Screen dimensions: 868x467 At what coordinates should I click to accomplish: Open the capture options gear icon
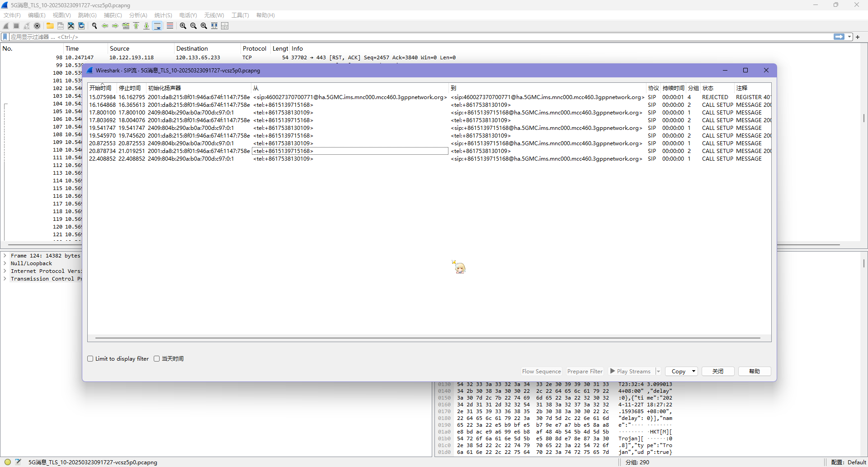(x=37, y=26)
